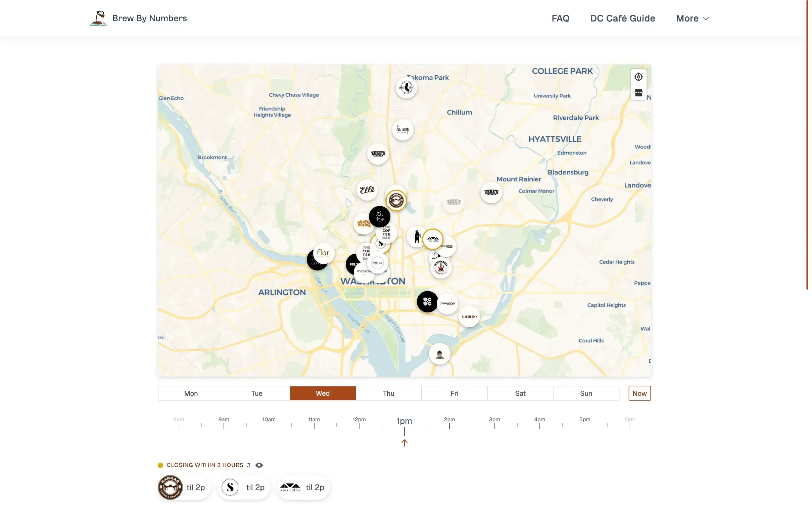Click the truss coffee marker on the map

pos(433,239)
